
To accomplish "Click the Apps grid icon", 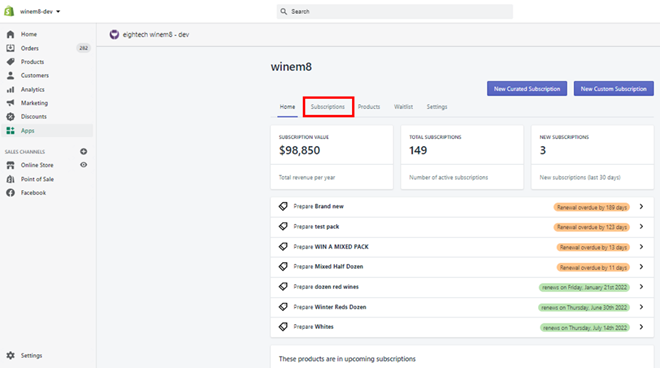I will [x=11, y=131].
